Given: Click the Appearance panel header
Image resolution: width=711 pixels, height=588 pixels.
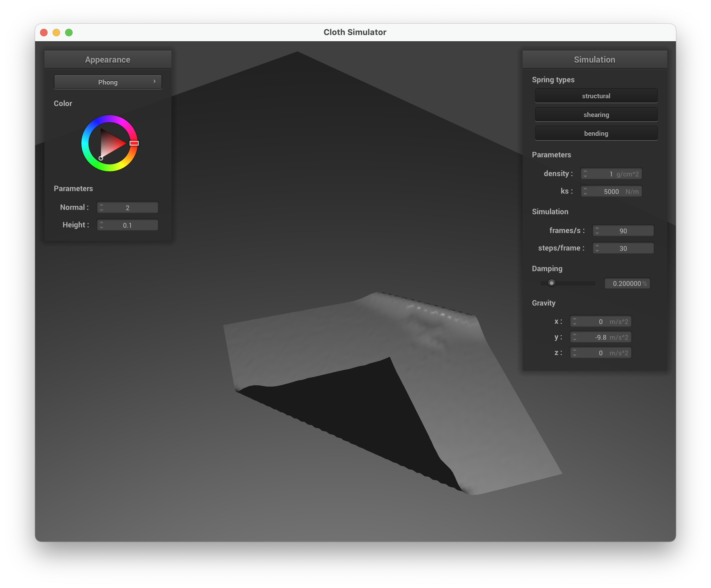Looking at the screenshot, I should pyautogui.click(x=108, y=59).
